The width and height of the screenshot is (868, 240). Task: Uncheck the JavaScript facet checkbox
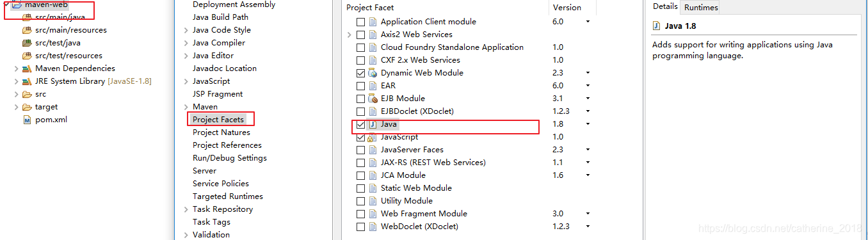click(x=361, y=137)
